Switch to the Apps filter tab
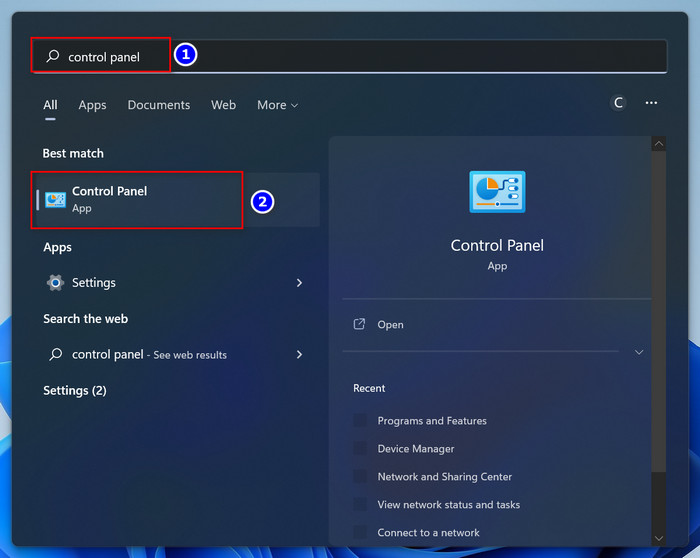700x558 pixels. 92,105
